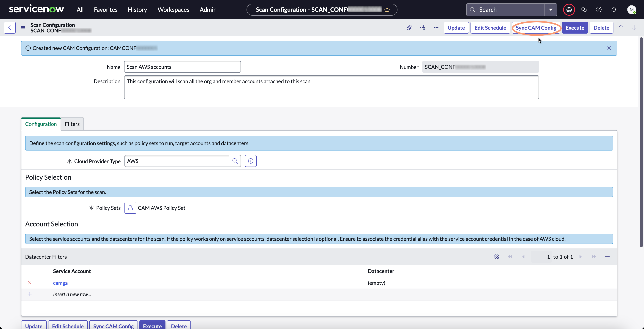Screen dimensions: 644x329
Task: Go to previous page of Datacenter Filters
Action: click(x=523, y=257)
